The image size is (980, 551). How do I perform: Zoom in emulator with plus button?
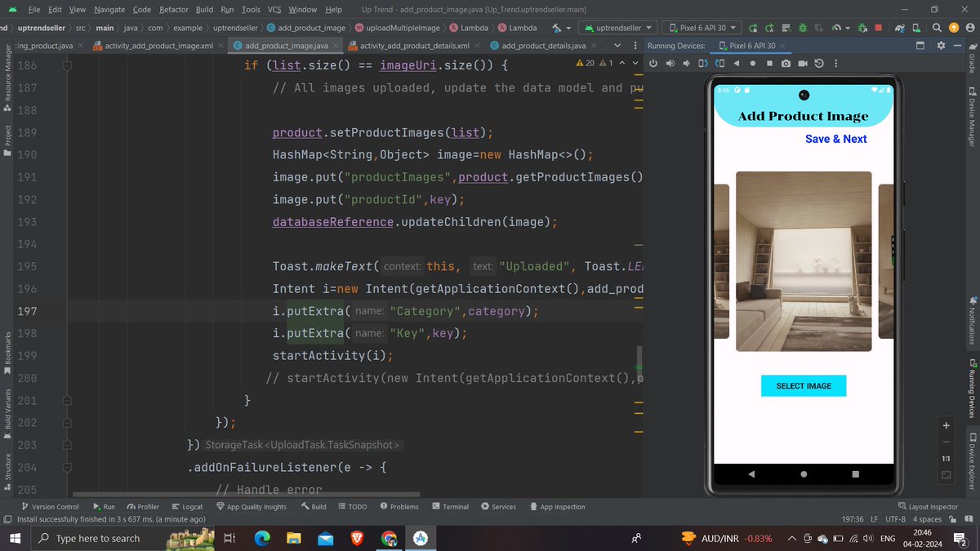pyautogui.click(x=946, y=425)
